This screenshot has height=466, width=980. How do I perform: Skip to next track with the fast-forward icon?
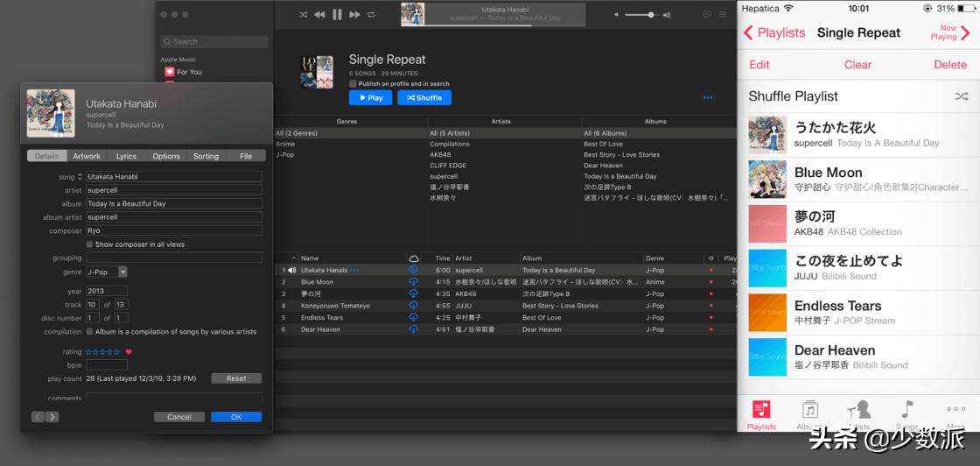pyautogui.click(x=354, y=15)
